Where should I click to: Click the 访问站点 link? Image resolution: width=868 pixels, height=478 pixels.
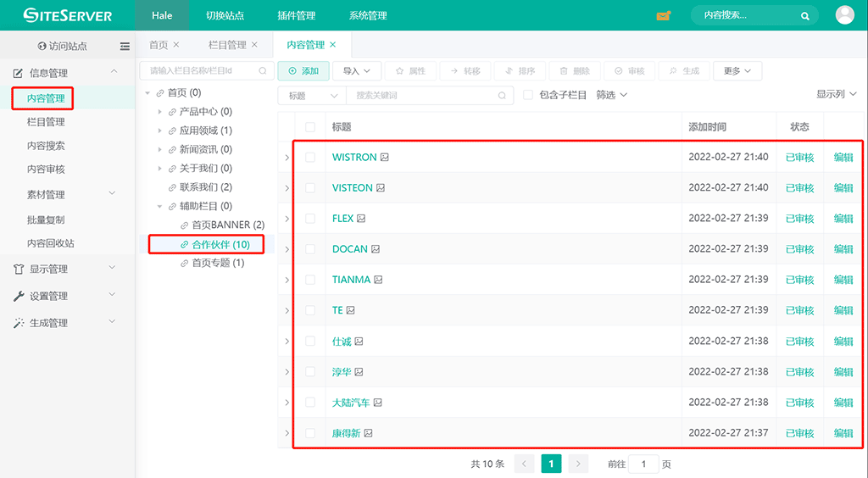point(62,46)
